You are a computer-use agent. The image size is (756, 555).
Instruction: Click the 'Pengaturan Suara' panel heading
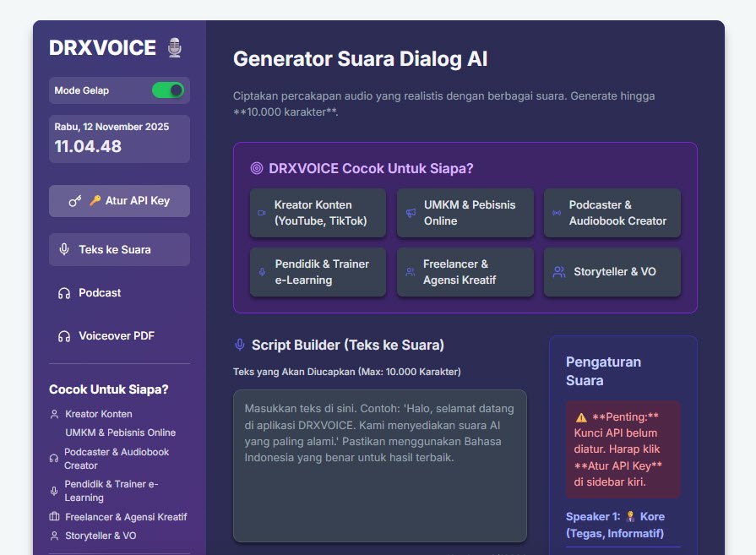coord(604,372)
